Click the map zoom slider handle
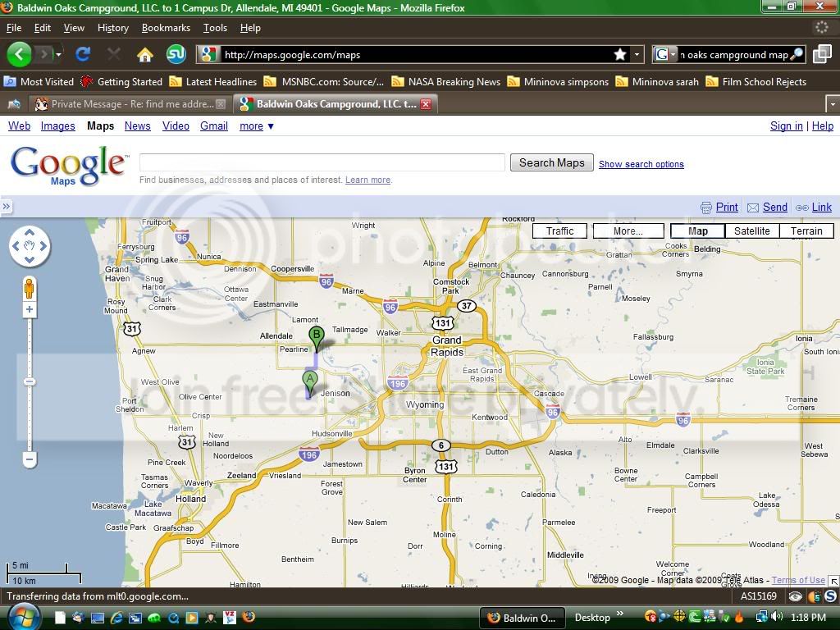Image resolution: width=840 pixels, height=630 pixels. coord(30,381)
